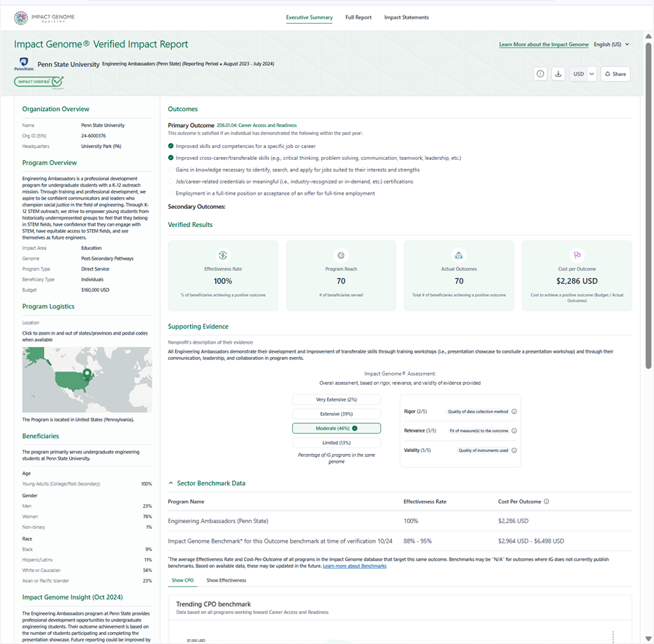Click the Impact Verified badge
This screenshot has height=644, width=654.
39,82
